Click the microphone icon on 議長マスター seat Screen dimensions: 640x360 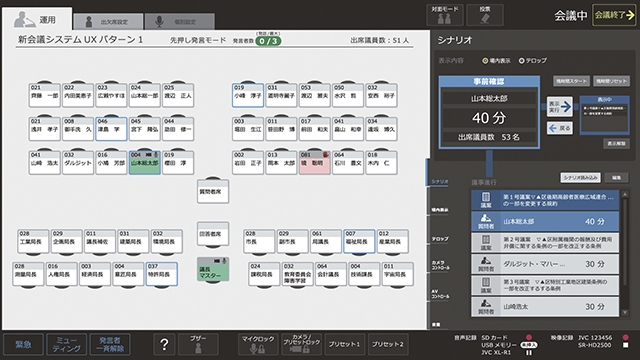click(x=224, y=260)
